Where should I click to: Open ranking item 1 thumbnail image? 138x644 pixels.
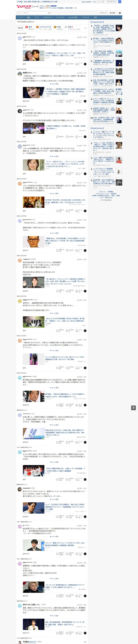(119, 28)
